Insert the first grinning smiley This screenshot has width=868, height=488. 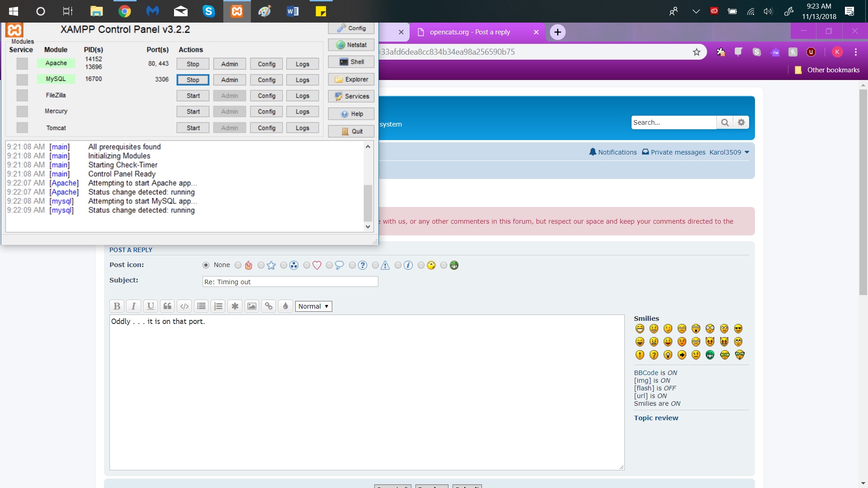click(x=640, y=328)
